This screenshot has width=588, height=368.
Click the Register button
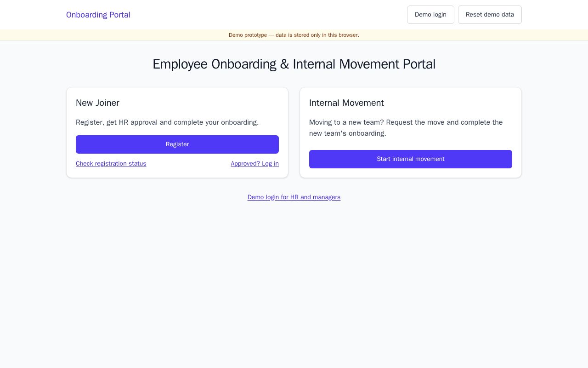click(x=177, y=144)
